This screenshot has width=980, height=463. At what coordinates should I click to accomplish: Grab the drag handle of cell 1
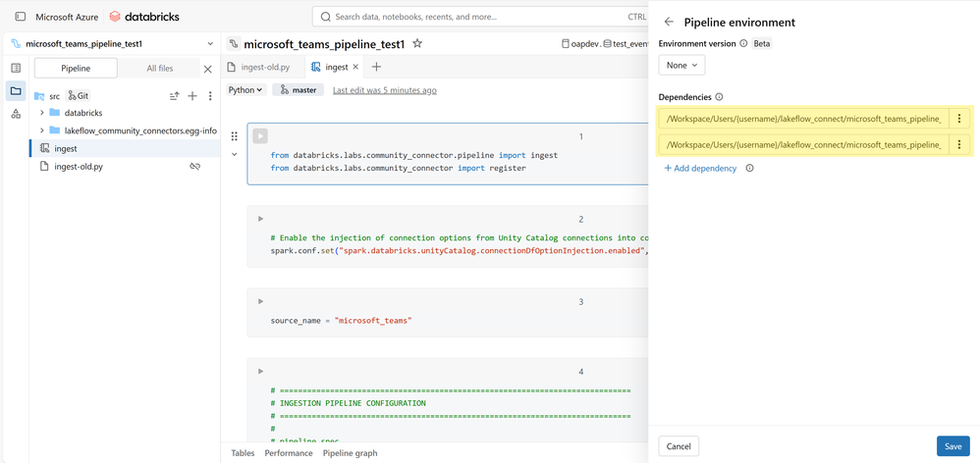coord(235,136)
